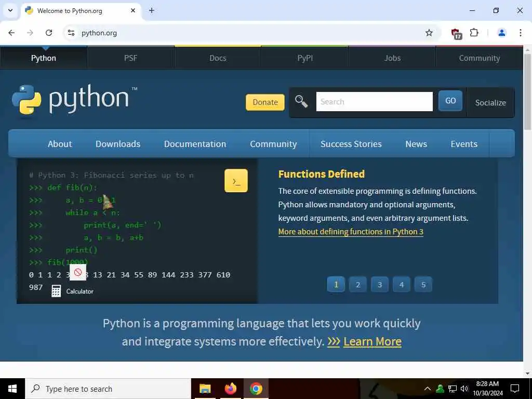532x399 pixels.
Task: Reload the python.org page
Action: (49, 33)
